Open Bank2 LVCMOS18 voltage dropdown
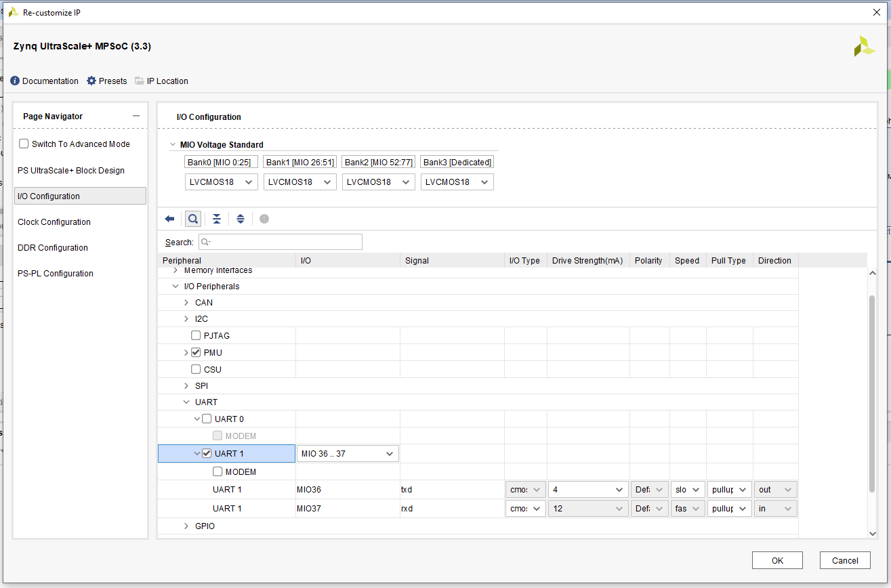The image size is (891, 588). coord(379,182)
